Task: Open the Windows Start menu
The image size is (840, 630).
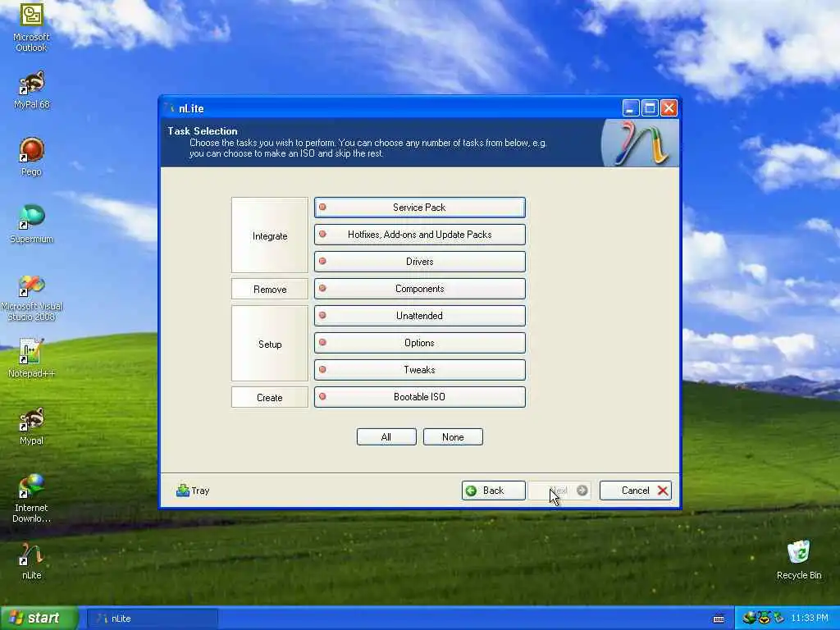Action: coord(38,619)
